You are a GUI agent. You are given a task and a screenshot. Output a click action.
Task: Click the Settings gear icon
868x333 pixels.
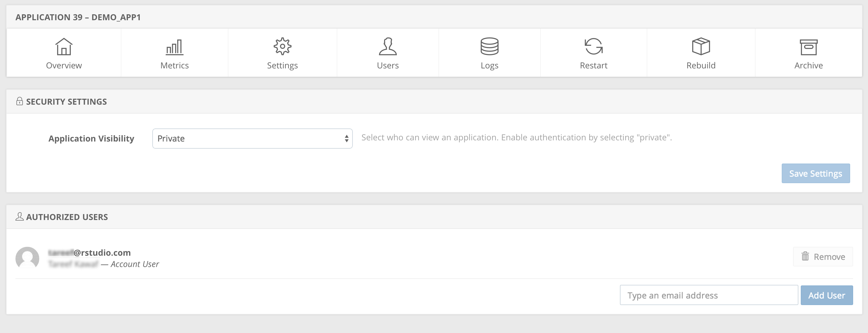click(x=282, y=46)
